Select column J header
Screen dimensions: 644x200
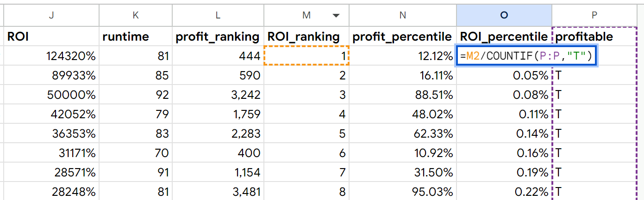pyautogui.click(x=51, y=15)
